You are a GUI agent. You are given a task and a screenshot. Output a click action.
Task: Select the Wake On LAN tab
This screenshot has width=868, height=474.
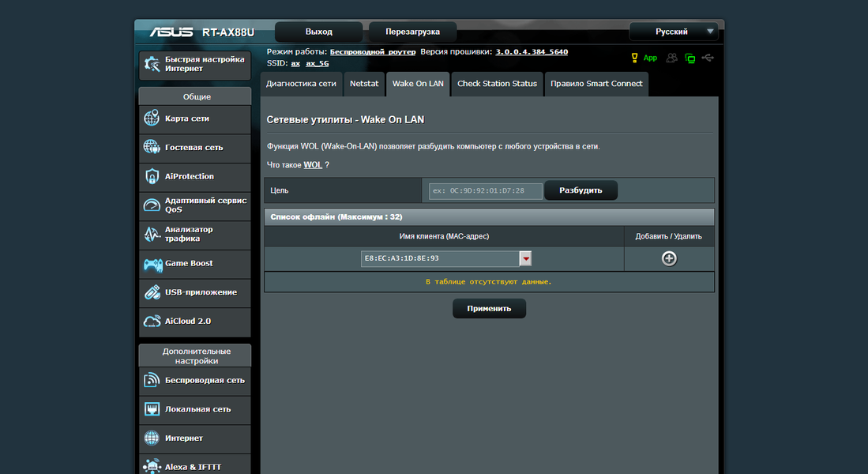point(418,84)
